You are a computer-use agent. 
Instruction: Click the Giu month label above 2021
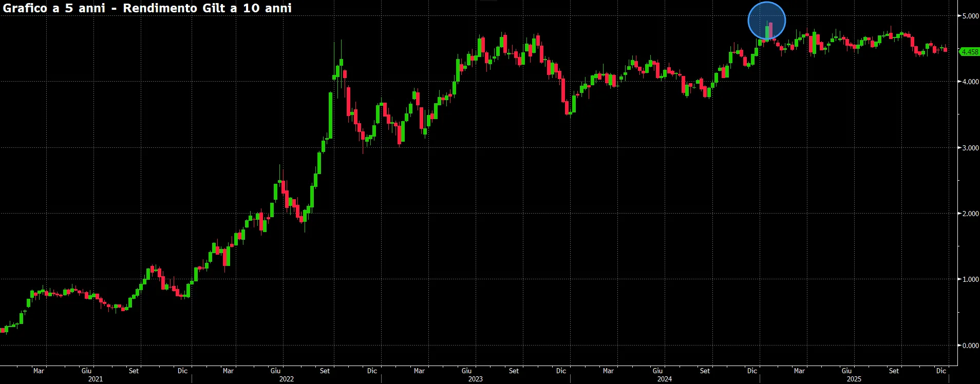[x=86, y=371]
